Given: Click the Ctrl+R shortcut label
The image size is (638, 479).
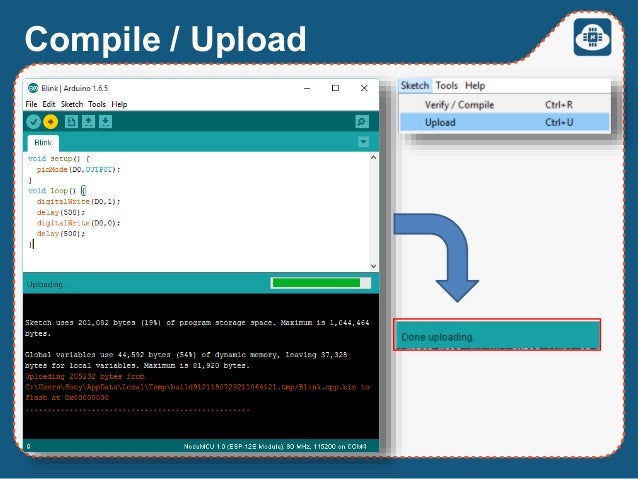Looking at the screenshot, I should tap(559, 105).
